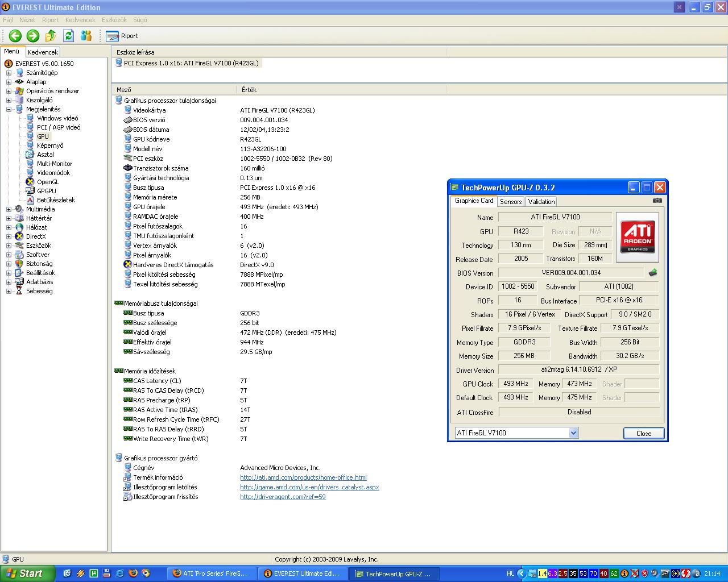
Task: Switch to ATI 'Pro Series' Firefox taskbar window
Action: (213, 573)
